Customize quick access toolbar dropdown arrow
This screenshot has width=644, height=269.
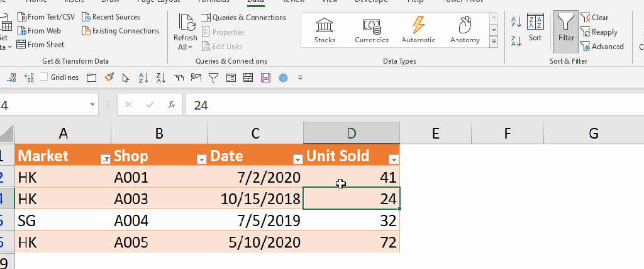click(x=300, y=77)
